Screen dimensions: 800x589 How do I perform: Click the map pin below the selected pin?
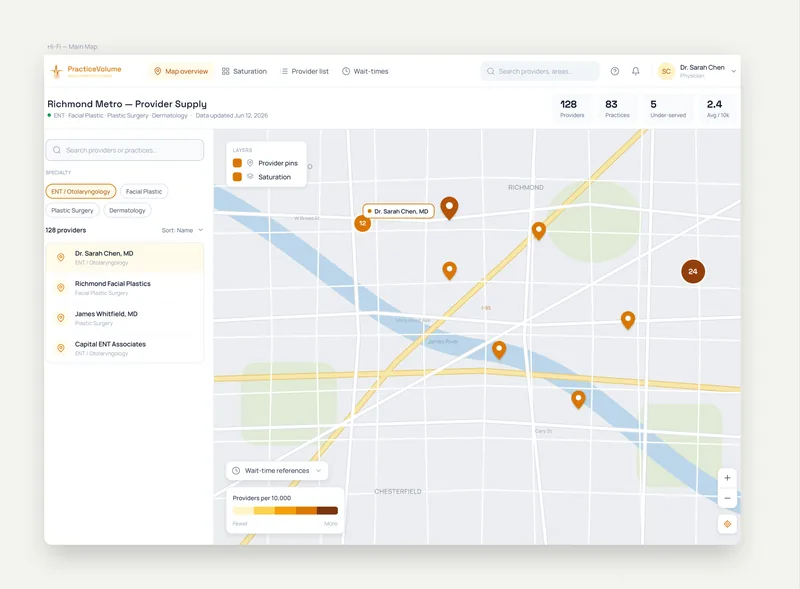(449, 271)
